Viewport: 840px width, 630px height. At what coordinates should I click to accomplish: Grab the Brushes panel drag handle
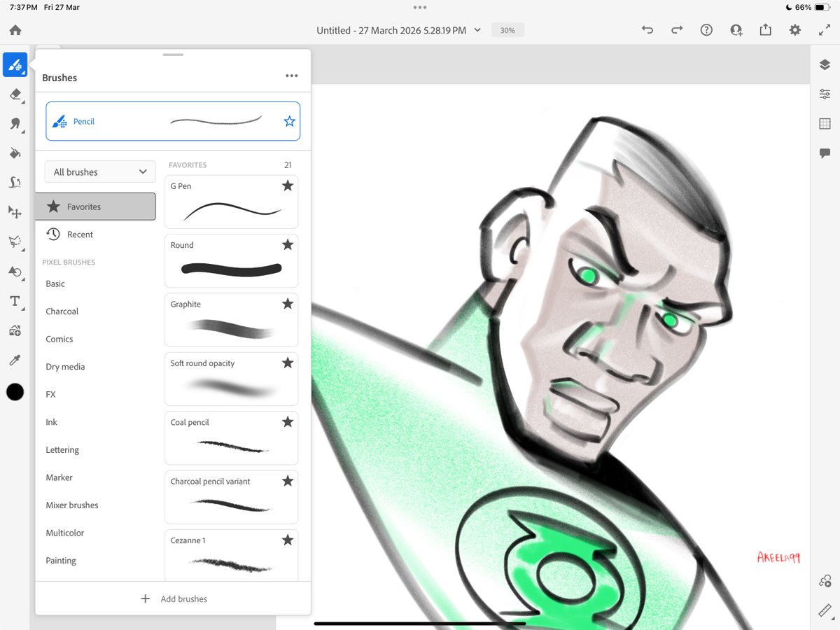click(x=173, y=55)
